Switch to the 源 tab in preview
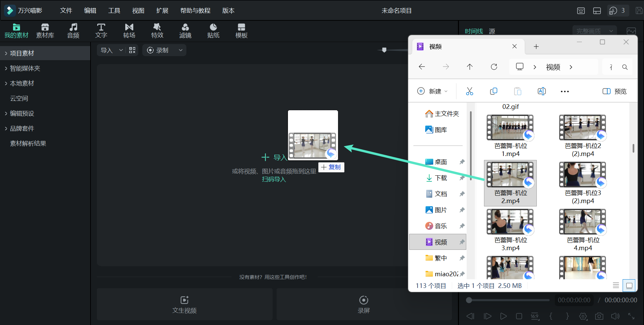The image size is (644, 325). pyautogui.click(x=492, y=31)
